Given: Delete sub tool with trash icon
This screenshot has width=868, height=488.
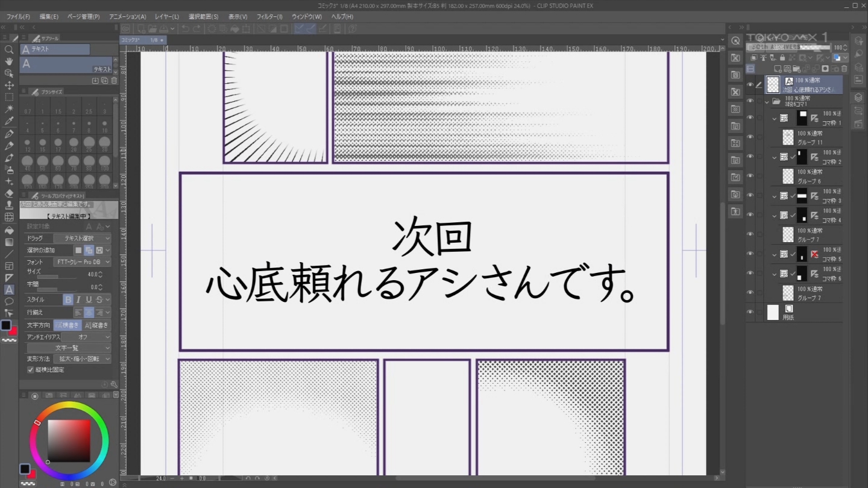Looking at the screenshot, I should (x=114, y=80).
